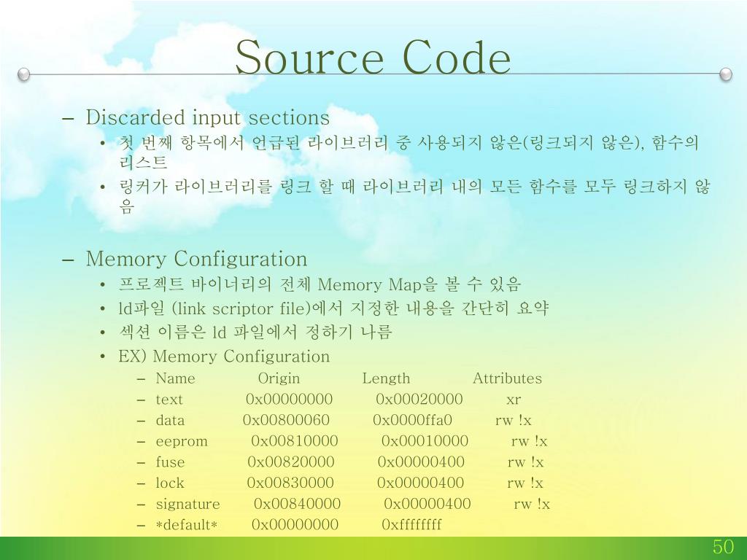Click the signature origin 0x00840000
Screen dimensions: 747x560
click(x=298, y=505)
